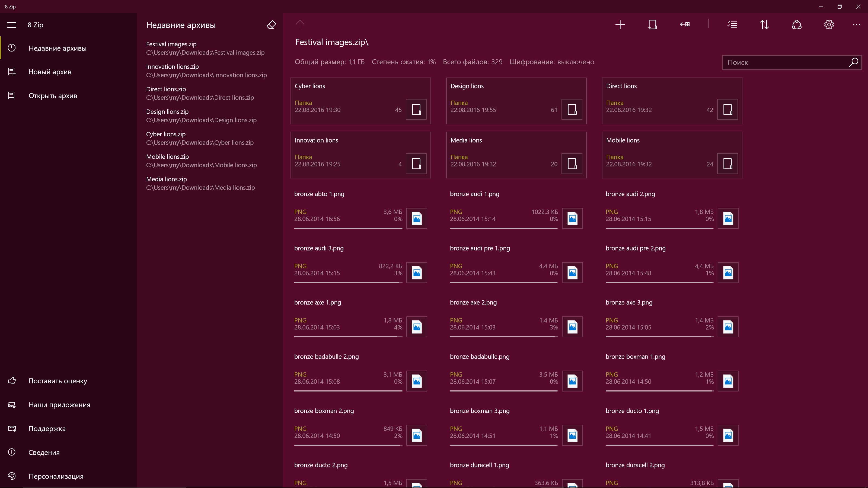The height and width of the screenshot is (488, 868).
Task: Open Поставить оценку sidebar item
Action: 68,381
